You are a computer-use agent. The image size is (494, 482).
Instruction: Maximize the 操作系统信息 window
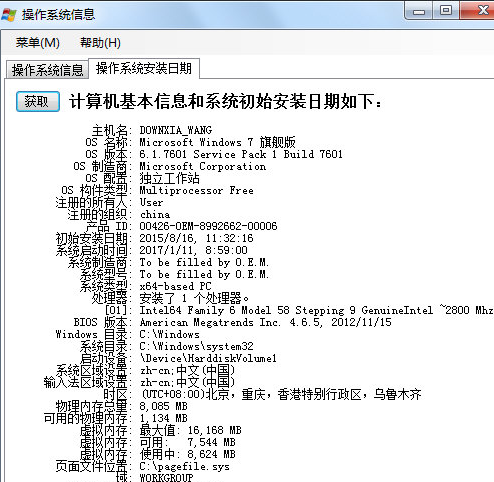[x=446, y=11]
